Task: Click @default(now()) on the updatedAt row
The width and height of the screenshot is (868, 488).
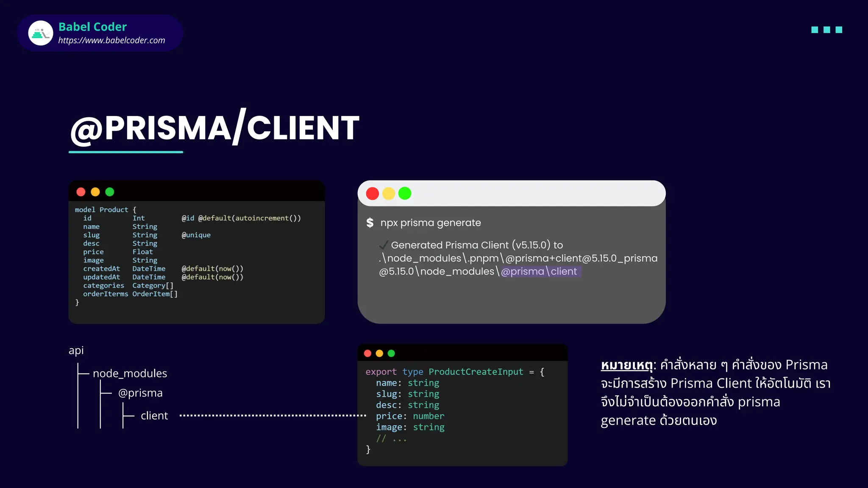Action: [x=212, y=277]
